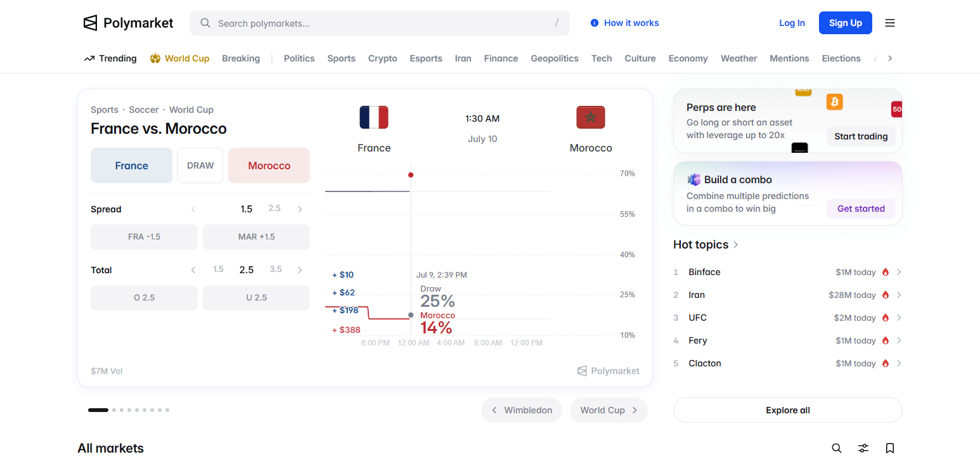980x464 pixels.
Task: Pick the U 2.5 total option
Action: coord(256,297)
